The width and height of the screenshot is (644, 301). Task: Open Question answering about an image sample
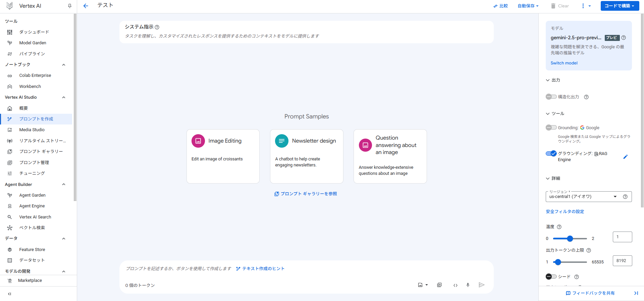(390, 156)
